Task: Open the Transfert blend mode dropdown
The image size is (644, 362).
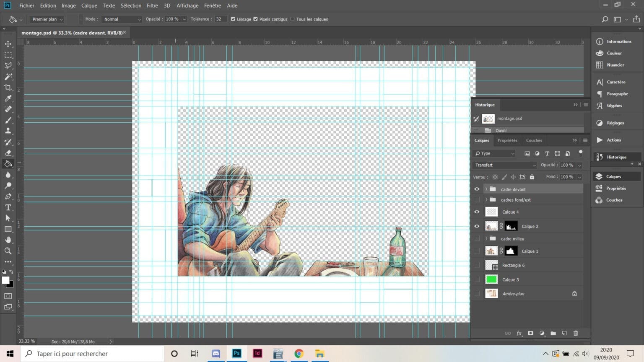Action: point(505,165)
